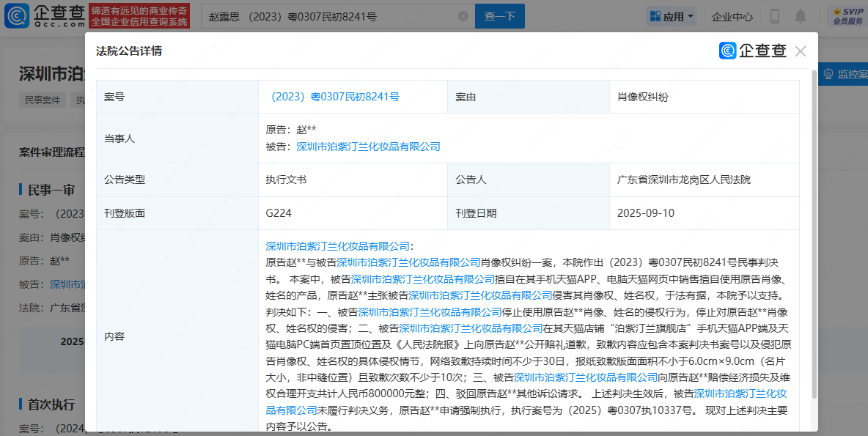Click publication date 2025-09-10
868x436 pixels.
[645, 213]
